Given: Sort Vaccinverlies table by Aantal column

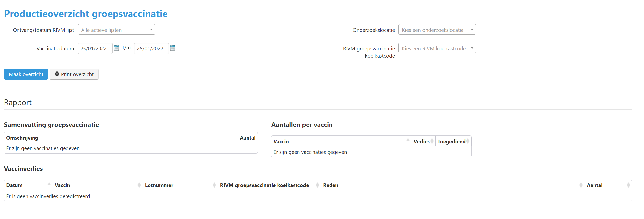Looking at the screenshot, I should click(x=608, y=185).
